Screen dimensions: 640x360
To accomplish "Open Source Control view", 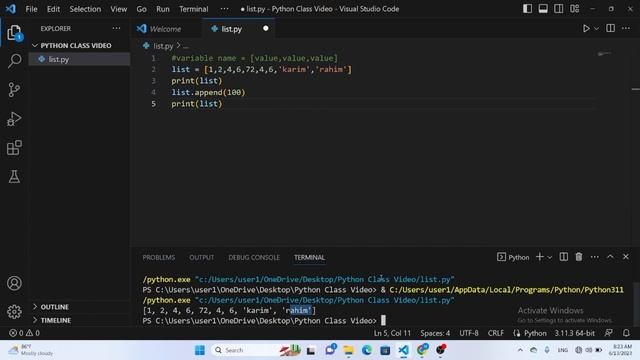I will pyautogui.click(x=14, y=90).
